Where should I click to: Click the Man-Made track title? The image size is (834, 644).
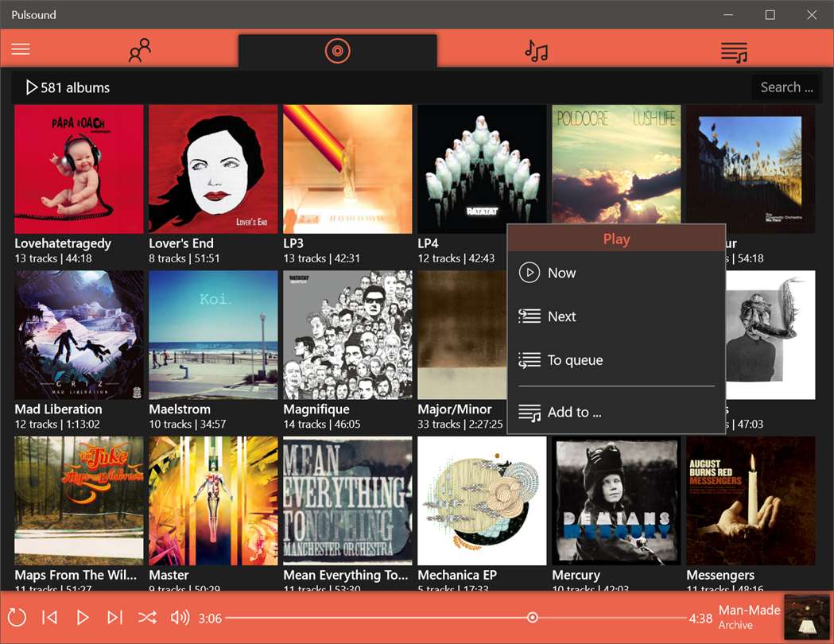click(750, 610)
